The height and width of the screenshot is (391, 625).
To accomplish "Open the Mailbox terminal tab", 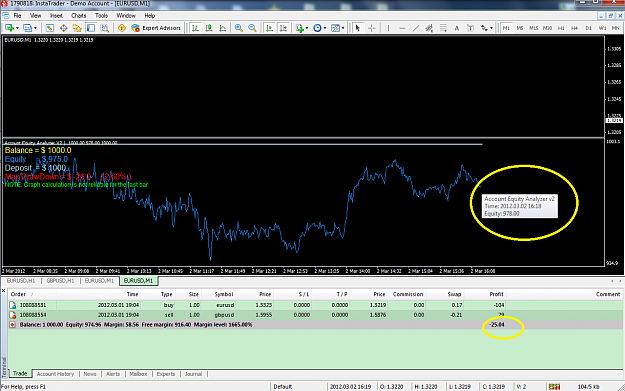I will [138, 374].
